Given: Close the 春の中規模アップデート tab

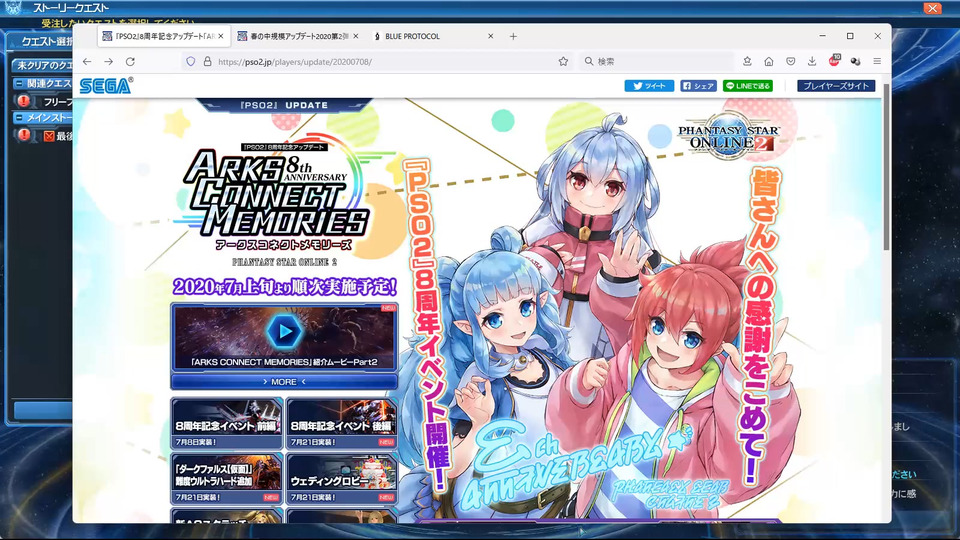Looking at the screenshot, I should pos(356,36).
